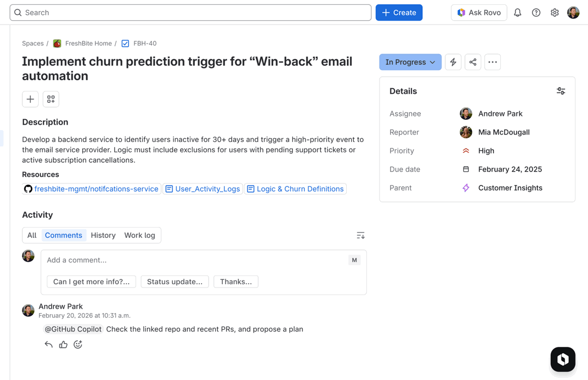
Task: Focus the Search input field
Action: (x=191, y=13)
